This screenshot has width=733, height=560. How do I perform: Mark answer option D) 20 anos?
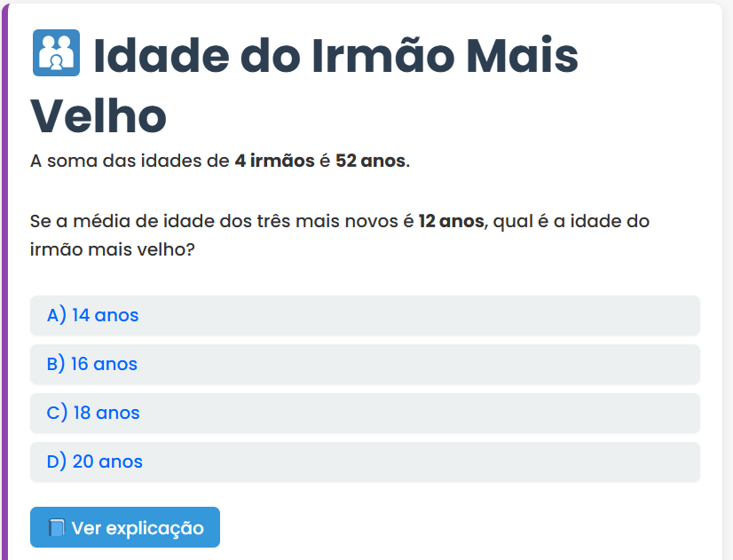(365, 461)
